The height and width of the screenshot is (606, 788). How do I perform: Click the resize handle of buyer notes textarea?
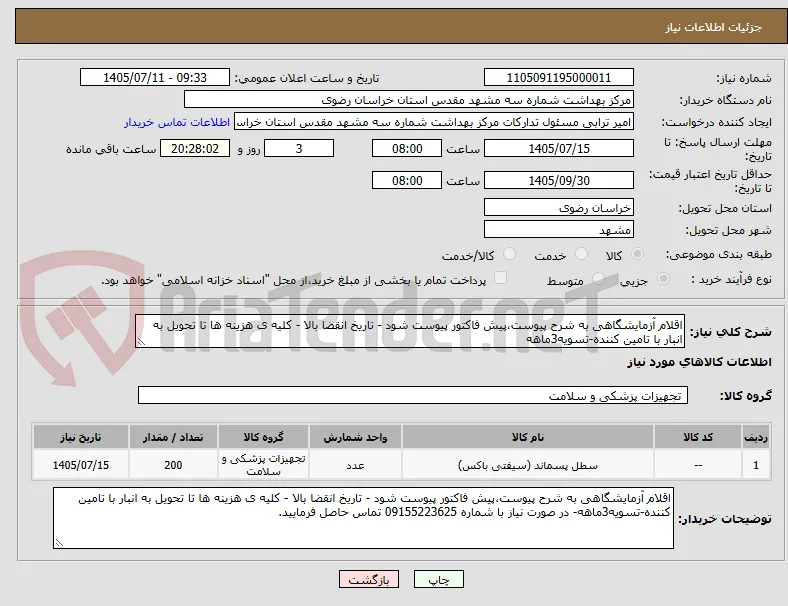tap(59, 543)
